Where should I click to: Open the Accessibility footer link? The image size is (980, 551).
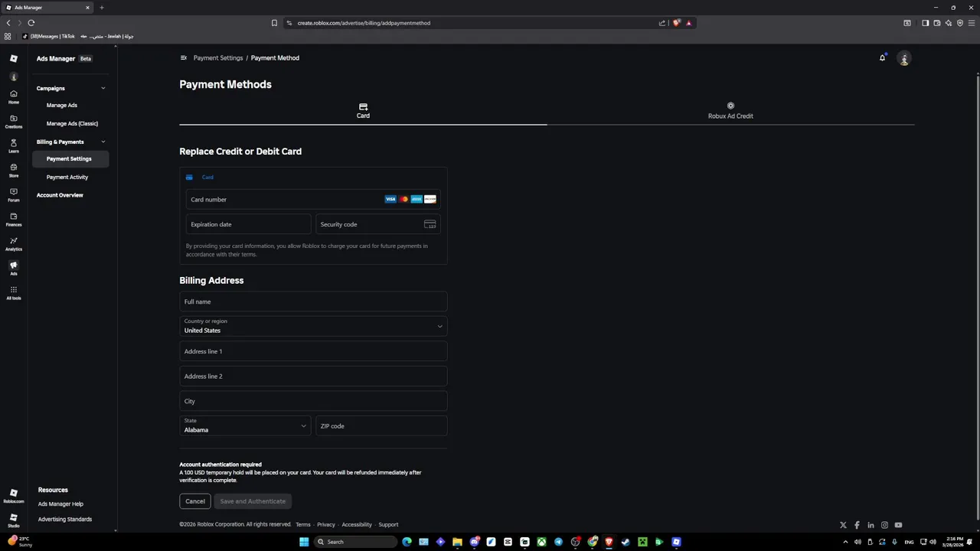click(357, 525)
